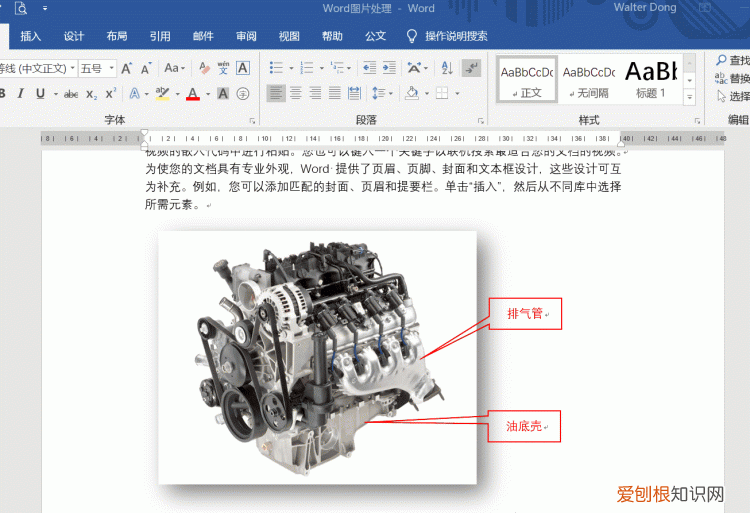750x513 pixels.
Task: Apply the 正文 style
Action: 527,79
